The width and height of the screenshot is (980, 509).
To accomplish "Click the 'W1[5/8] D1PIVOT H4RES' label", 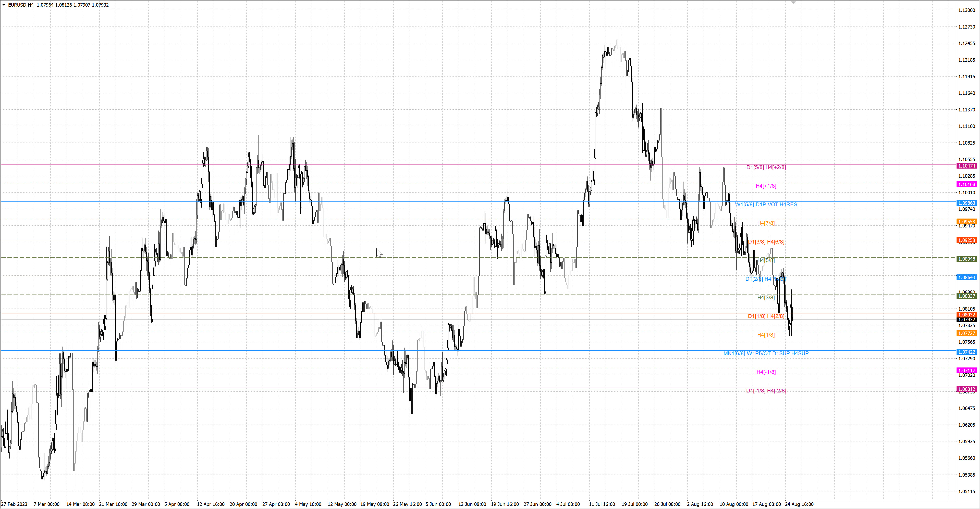I will pyautogui.click(x=766, y=205).
